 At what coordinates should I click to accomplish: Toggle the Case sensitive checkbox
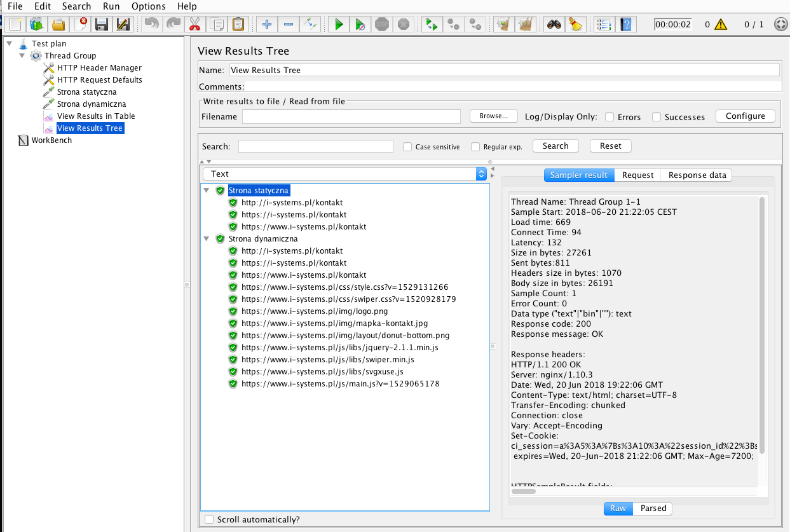[407, 147]
